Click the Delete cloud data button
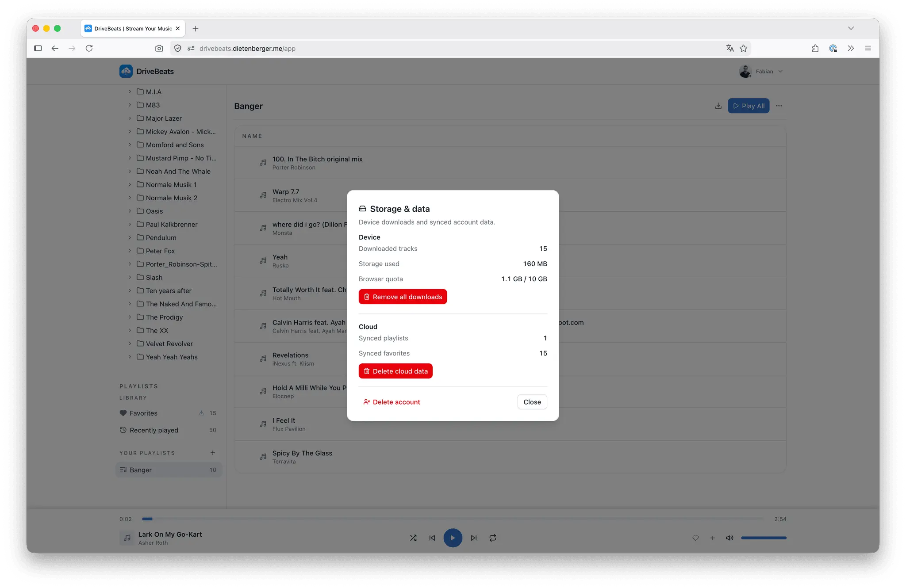 coord(395,371)
